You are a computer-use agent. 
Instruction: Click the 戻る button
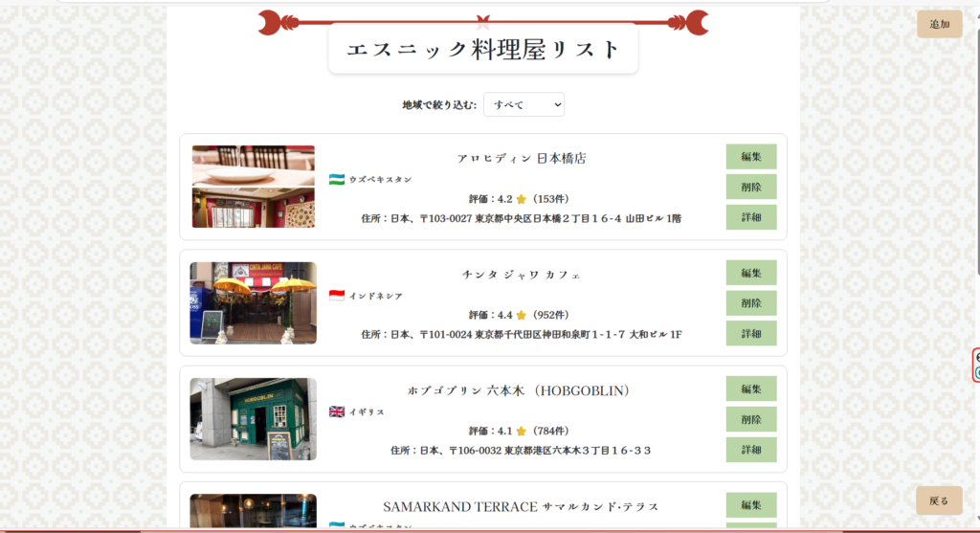939,500
